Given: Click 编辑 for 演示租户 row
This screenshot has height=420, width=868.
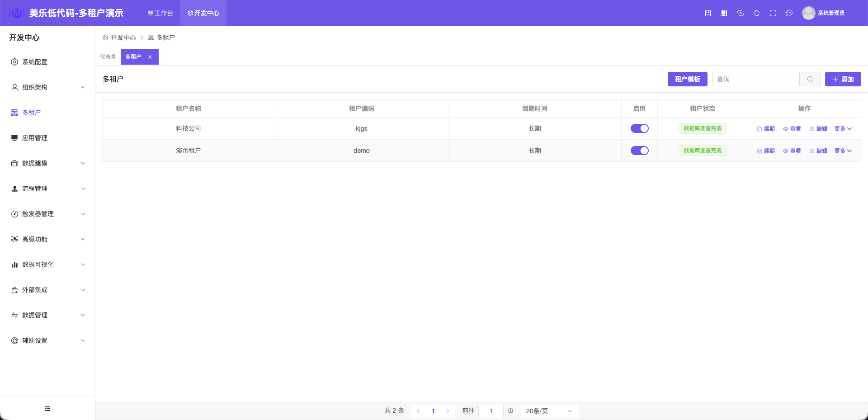Looking at the screenshot, I should pyautogui.click(x=818, y=151).
